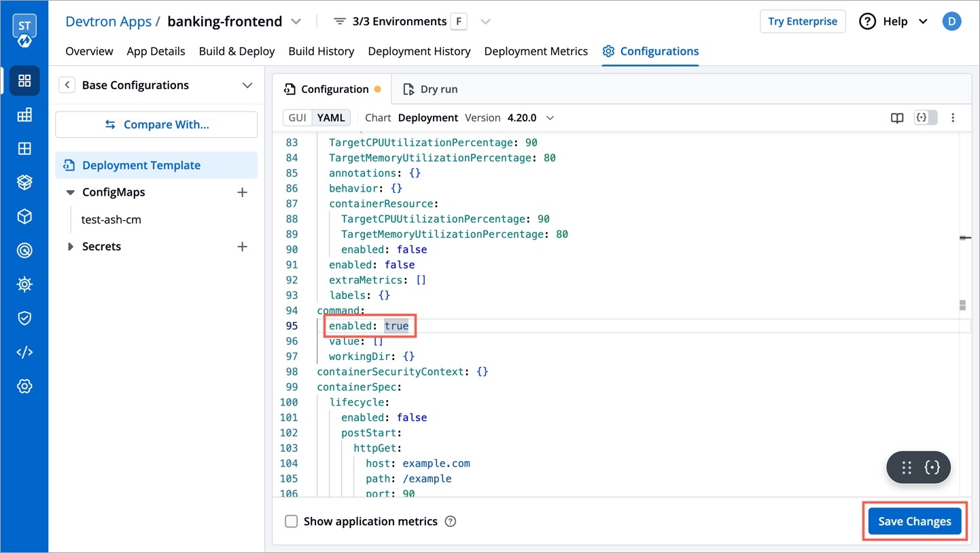
Task: Switch editor to GUI mode
Action: pyautogui.click(x=298, y=118)
